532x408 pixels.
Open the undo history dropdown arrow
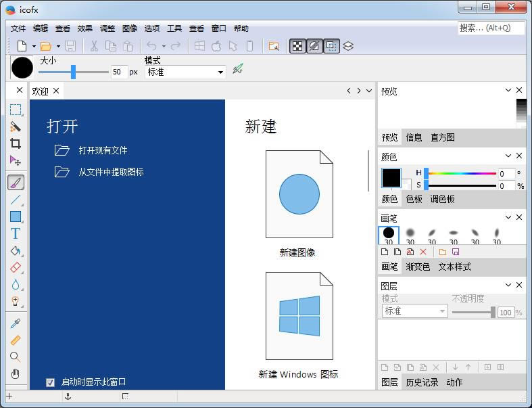pyautogui.click(x=164, y=46)
